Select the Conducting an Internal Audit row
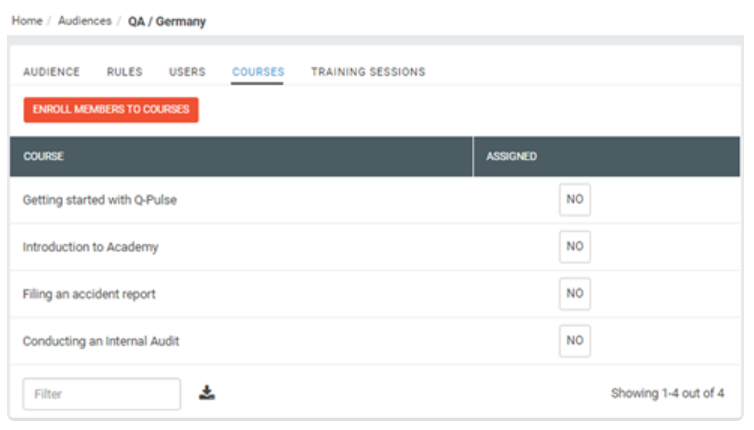 point(375,341)
